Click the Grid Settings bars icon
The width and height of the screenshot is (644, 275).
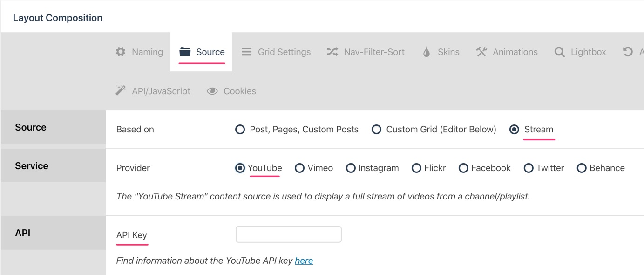(246, 52)
